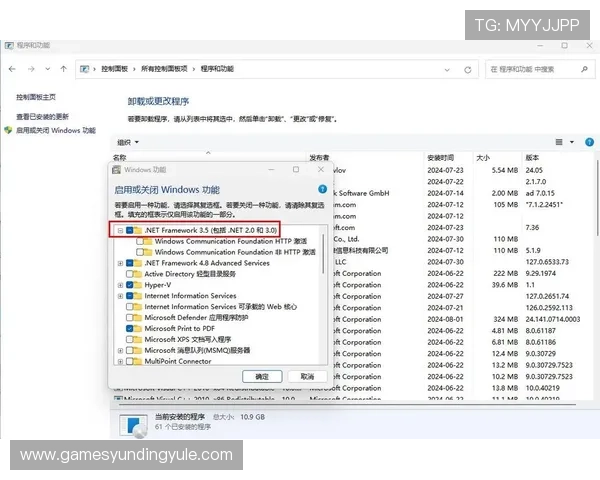The width and height of the screenshot is (600, 480).
Task: Click 取消 button in Windows 功能 dialog
Action: point(307,377)
